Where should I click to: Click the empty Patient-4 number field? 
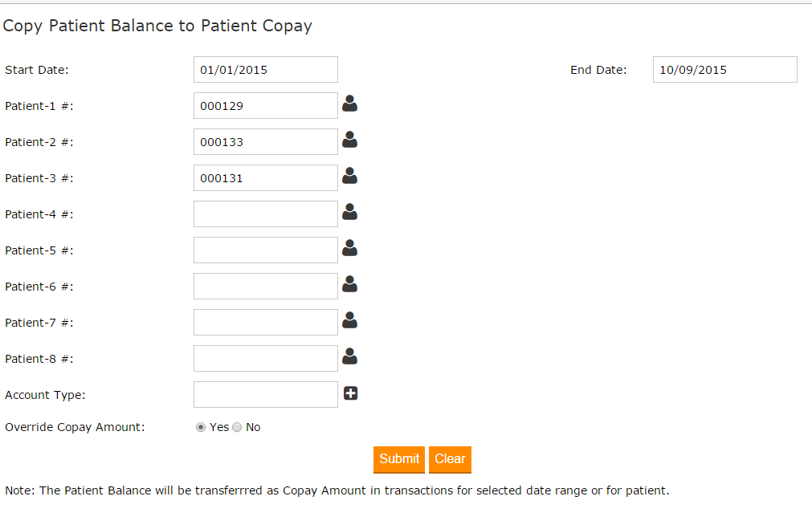pyautogui.click(x=265, y=214)
